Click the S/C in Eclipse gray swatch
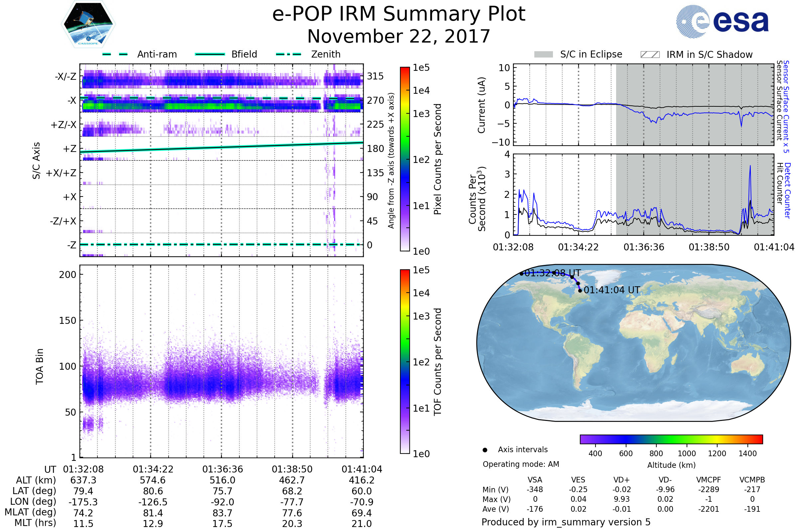Viewport: 798px width, 532px height. click(543, 55)
